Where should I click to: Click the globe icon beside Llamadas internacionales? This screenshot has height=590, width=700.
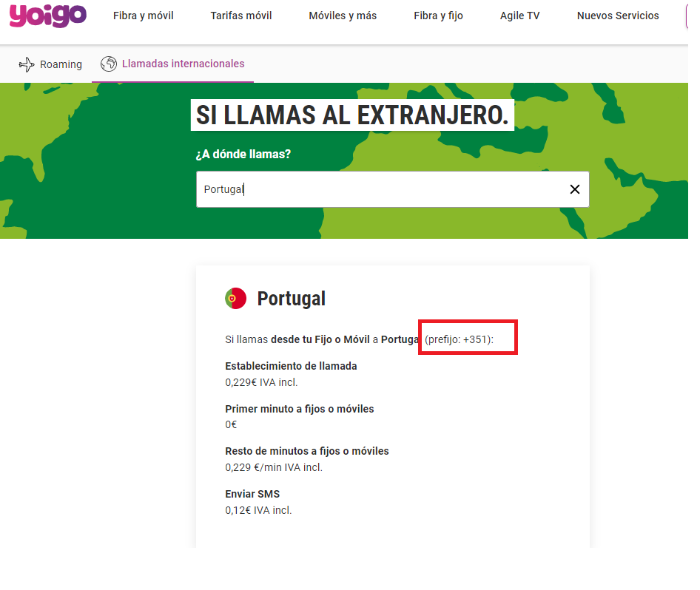tap(109, 64)
